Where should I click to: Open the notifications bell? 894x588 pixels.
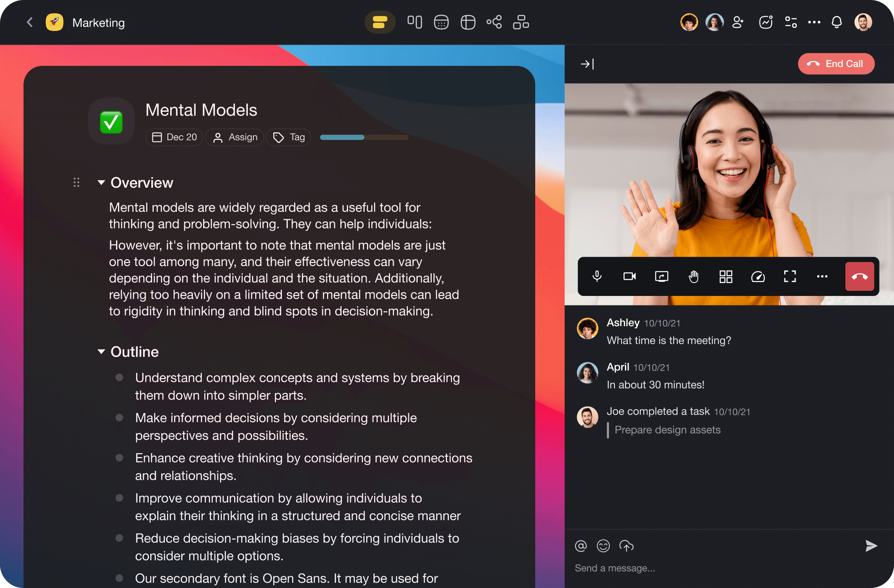[836, 22]
